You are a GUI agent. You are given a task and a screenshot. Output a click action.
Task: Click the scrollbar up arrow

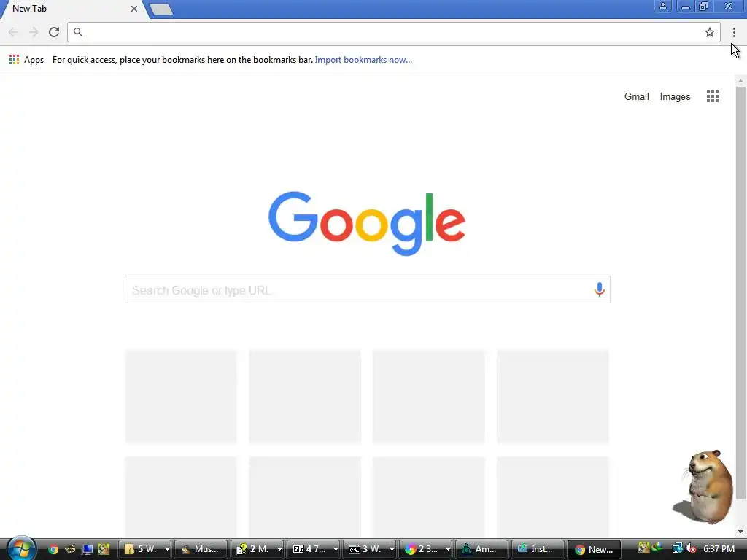740,82
